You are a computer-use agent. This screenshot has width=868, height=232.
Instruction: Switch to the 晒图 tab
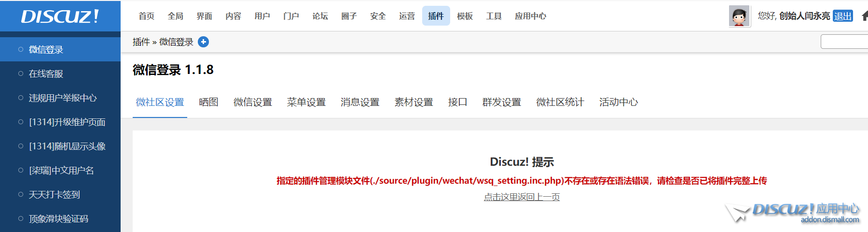coord(209,102)
